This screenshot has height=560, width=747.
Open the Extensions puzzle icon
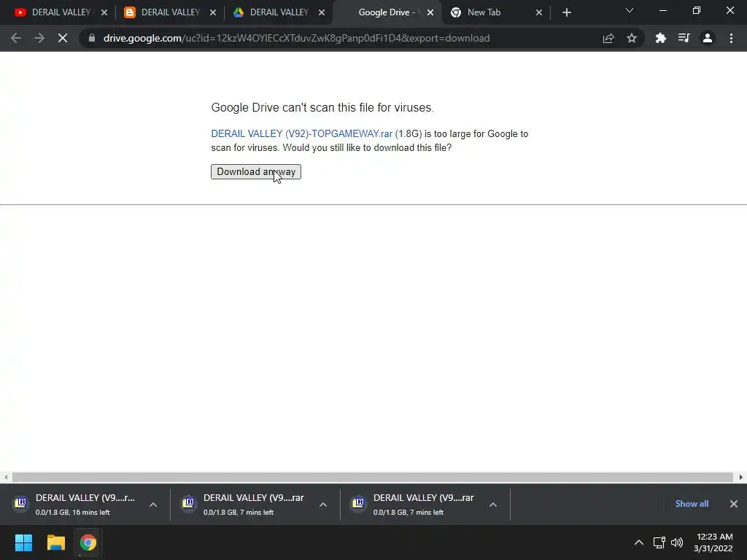660,38
